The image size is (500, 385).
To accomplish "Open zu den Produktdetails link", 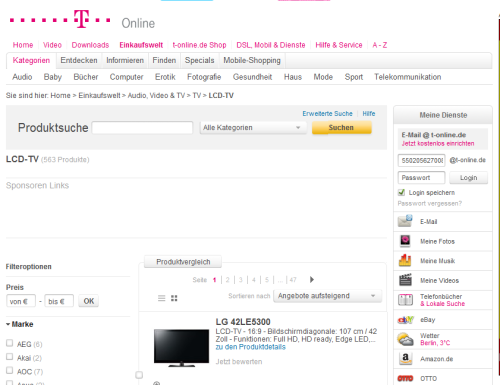I will [251, 347].
